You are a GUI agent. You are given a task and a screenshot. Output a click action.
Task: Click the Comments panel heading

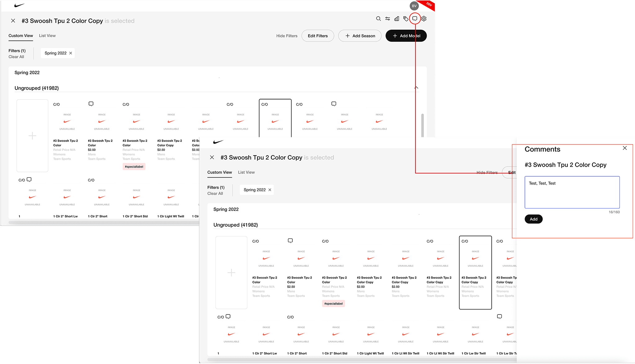[542, 149]
